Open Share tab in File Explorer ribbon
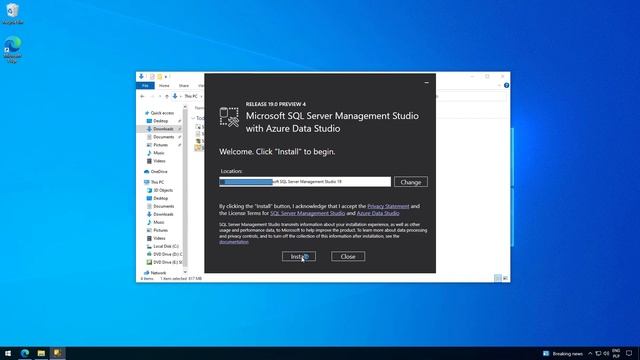This screenshot has height=360, width=640. tap(184, 86)
